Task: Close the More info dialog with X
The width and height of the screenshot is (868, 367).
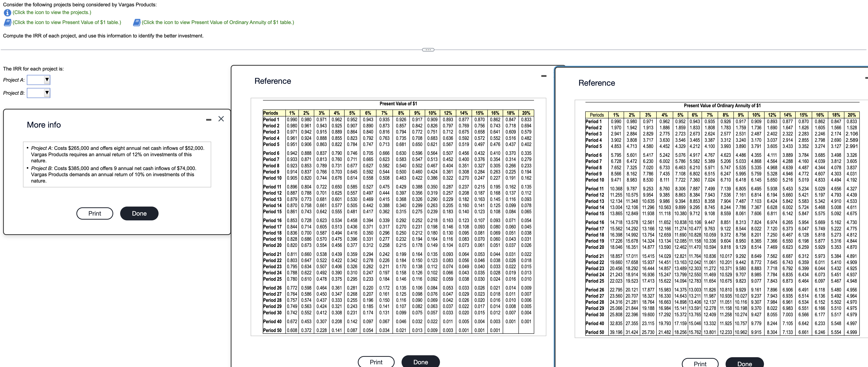Action: 221,119
